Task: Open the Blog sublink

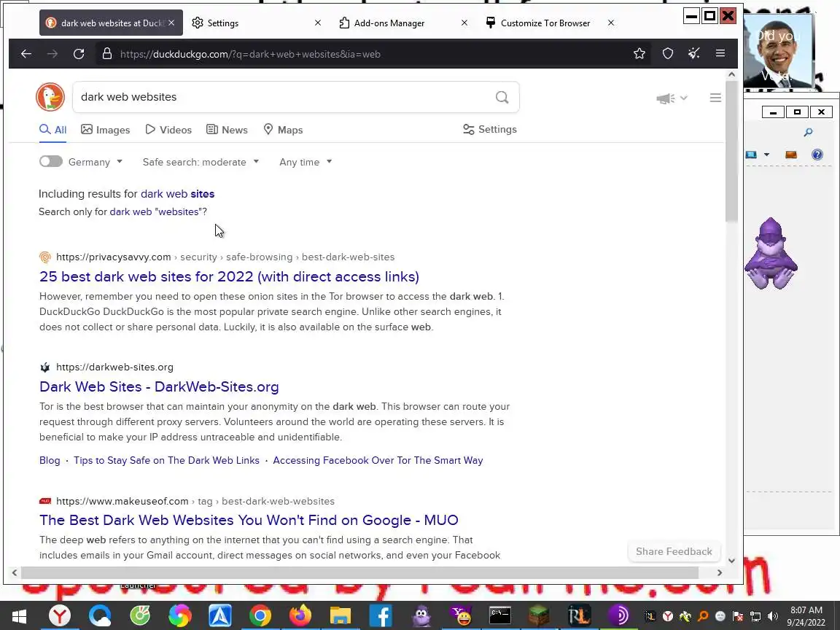Action: (50, 460)
